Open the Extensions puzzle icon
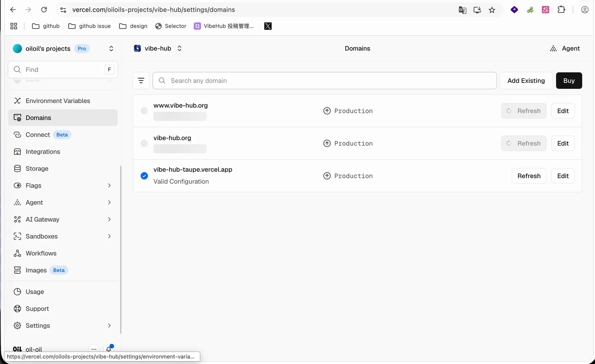This screenshot has width=595, height=364. 561,10
